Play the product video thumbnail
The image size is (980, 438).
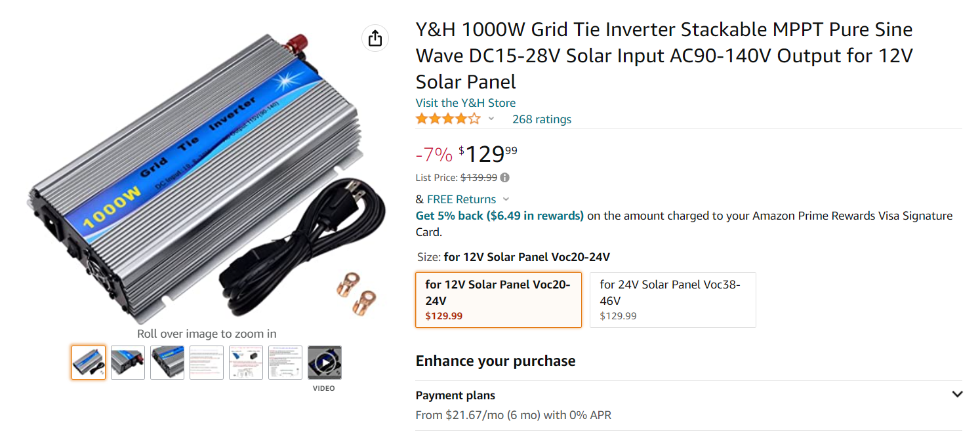(324, 363)
